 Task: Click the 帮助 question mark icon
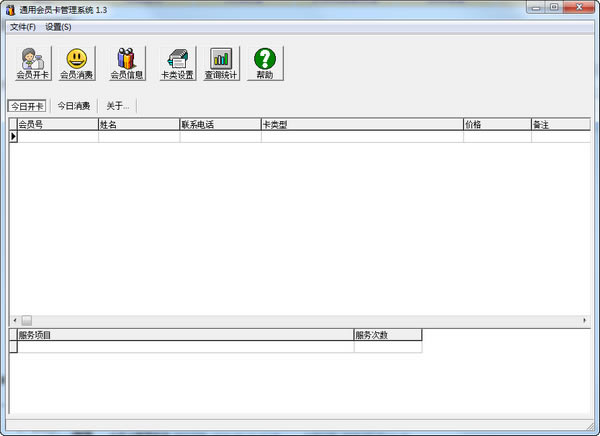[265, 64]
